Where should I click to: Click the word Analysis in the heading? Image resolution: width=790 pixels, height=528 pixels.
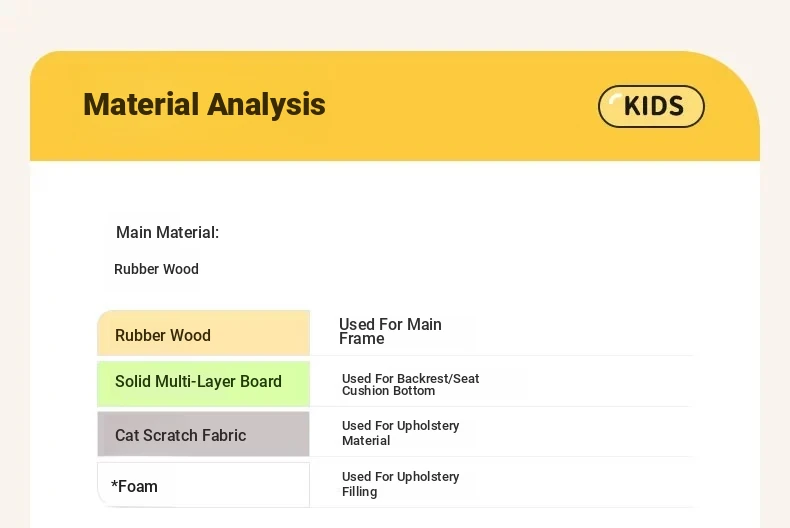click(265, 104)
